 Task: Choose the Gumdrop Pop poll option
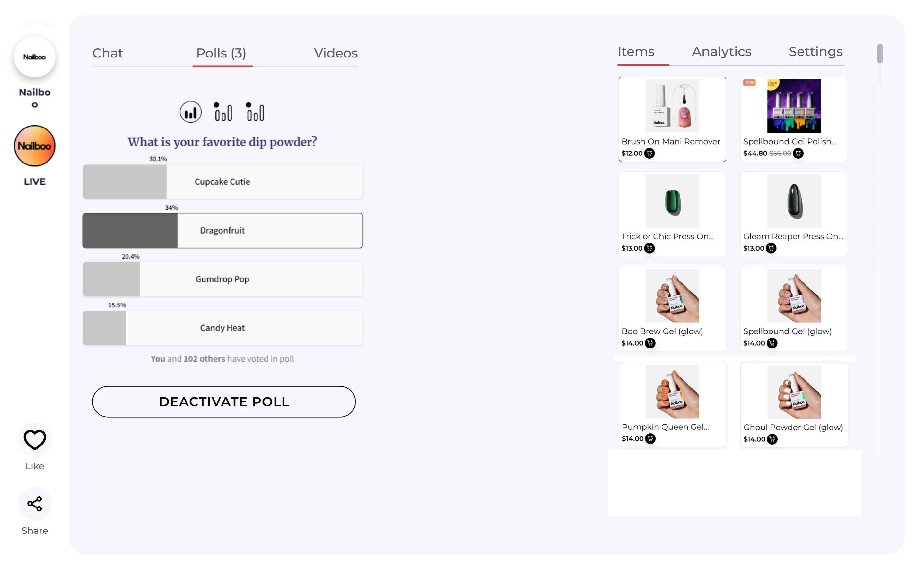pyautogui.click(x=223, y=279)
